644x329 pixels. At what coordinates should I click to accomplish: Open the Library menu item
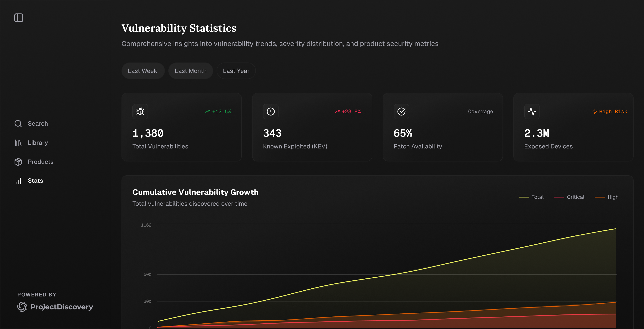coord(38,143)
